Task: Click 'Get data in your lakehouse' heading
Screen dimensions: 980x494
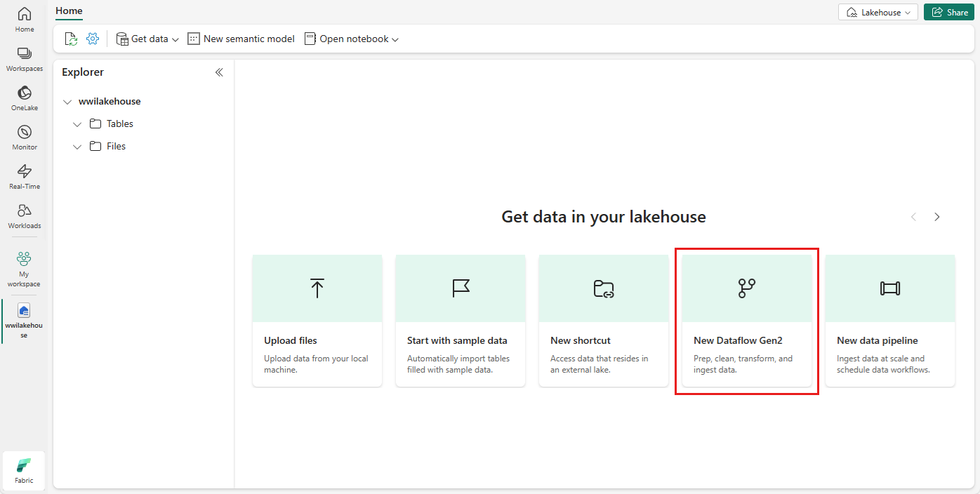Action: click(x=604, y=217)
